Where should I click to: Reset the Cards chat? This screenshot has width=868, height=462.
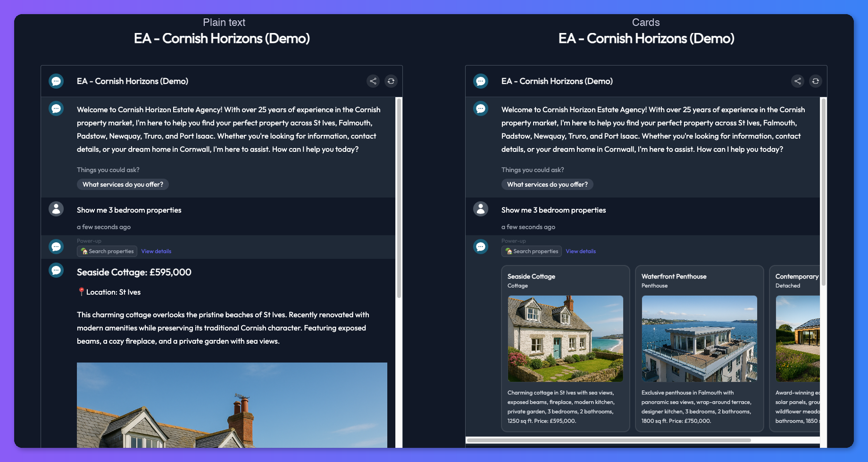(x=816, y=81)
